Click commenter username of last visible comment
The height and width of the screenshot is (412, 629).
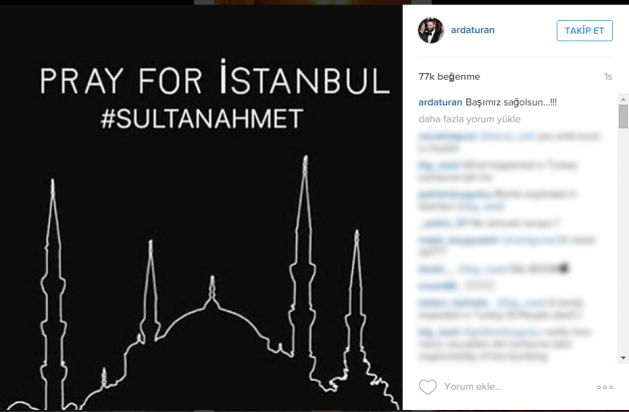439,332
